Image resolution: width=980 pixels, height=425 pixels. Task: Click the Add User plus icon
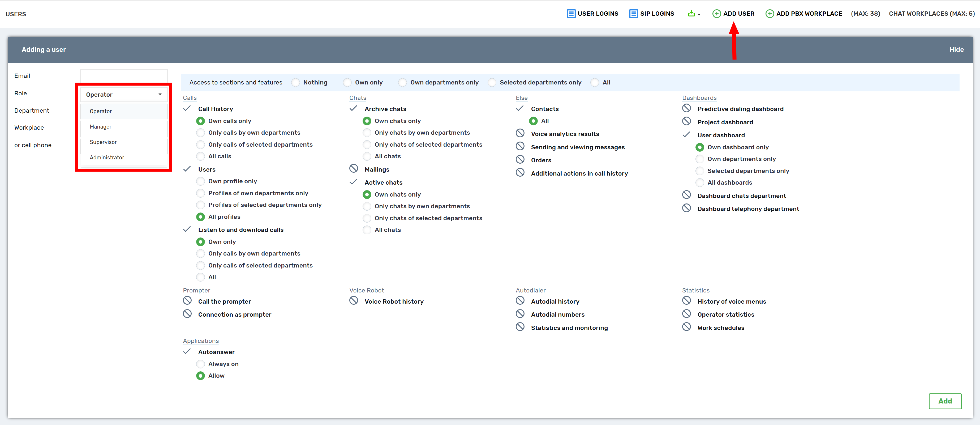coord(716,14)
